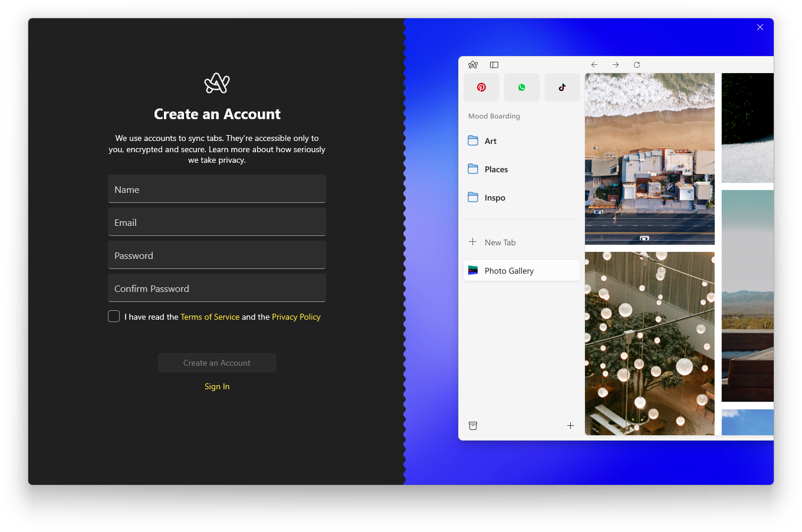Open the TikTok pinned tab icon
The height and width of the screenshot is (532, 802).
click(x=562, y=87)
